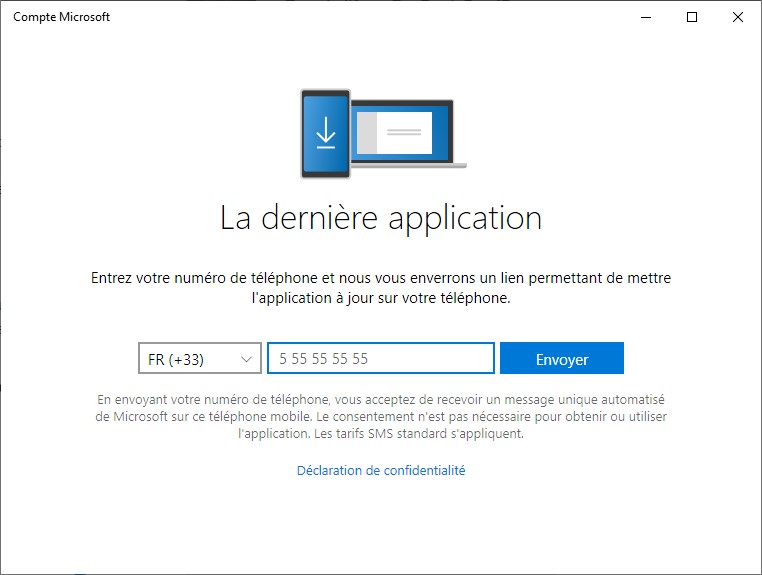Click the phone and laptop illustration
The width and height of the screenshot is (762, 575).
pyautogui.click(x=383, y=134)
